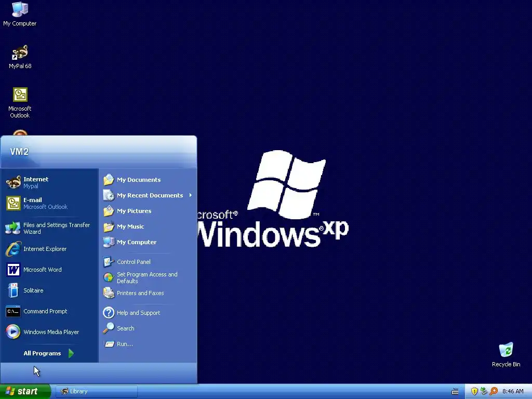
Task: Open Microsoft Outlook desktop icon
Action: [x=20, y=102]
